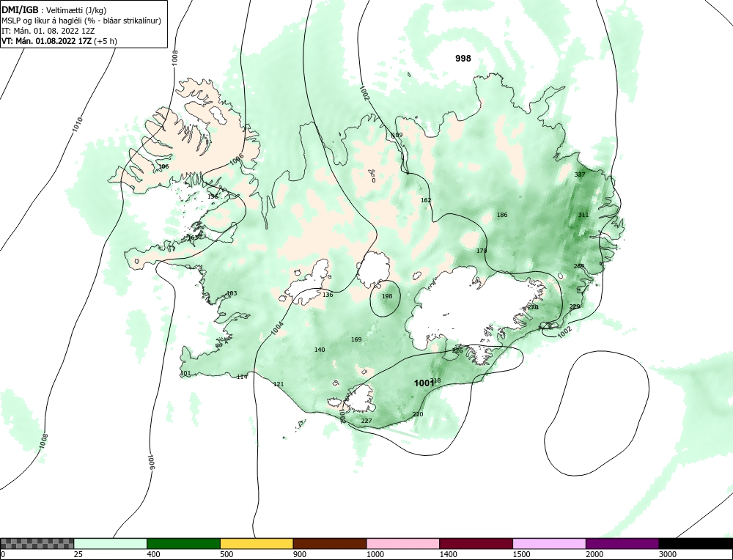Click the 140 value in the southwest
733x560 pixels.
point(320,350)
